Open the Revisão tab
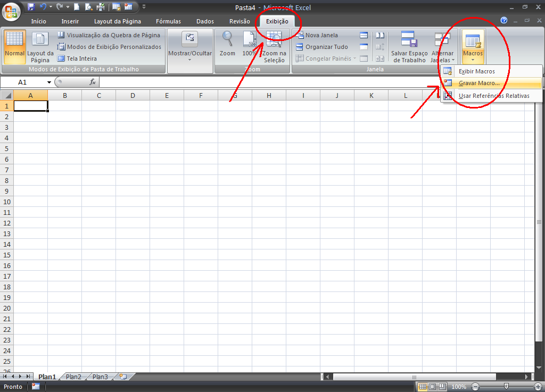The image size is (545, 392). [240, 21]
